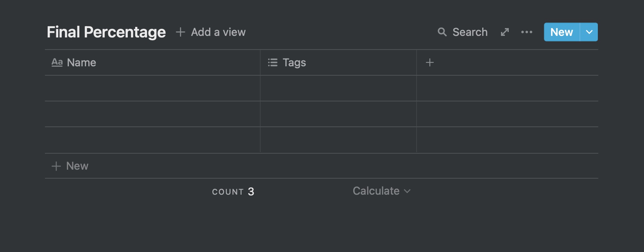The width and height of the screenshot is (644, 252).
Task: Click Add a view link
Action: pyautogui.click(x=218, y=32)
